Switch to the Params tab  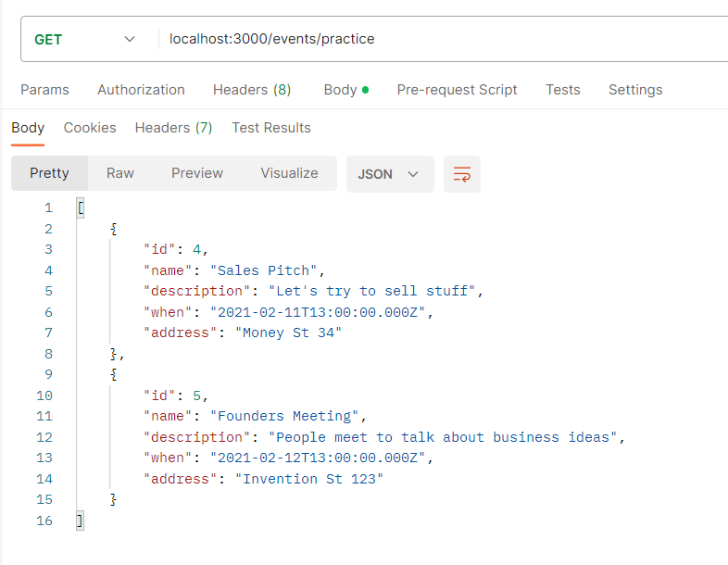click(44, 90)
